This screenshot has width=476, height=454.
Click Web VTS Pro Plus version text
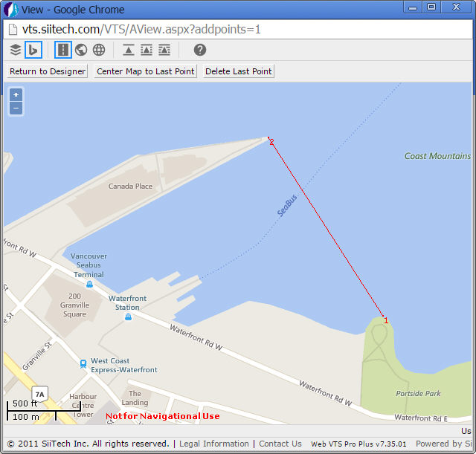tap(358, 444)
